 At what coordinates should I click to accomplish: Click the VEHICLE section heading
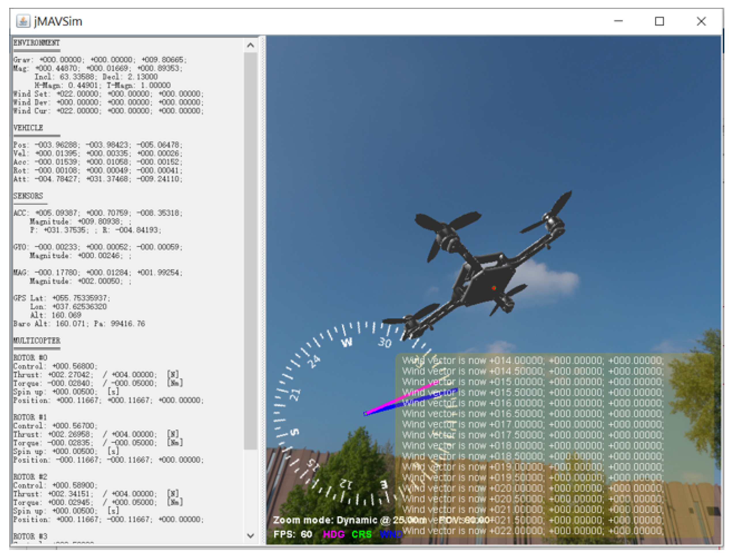(28, 128)
